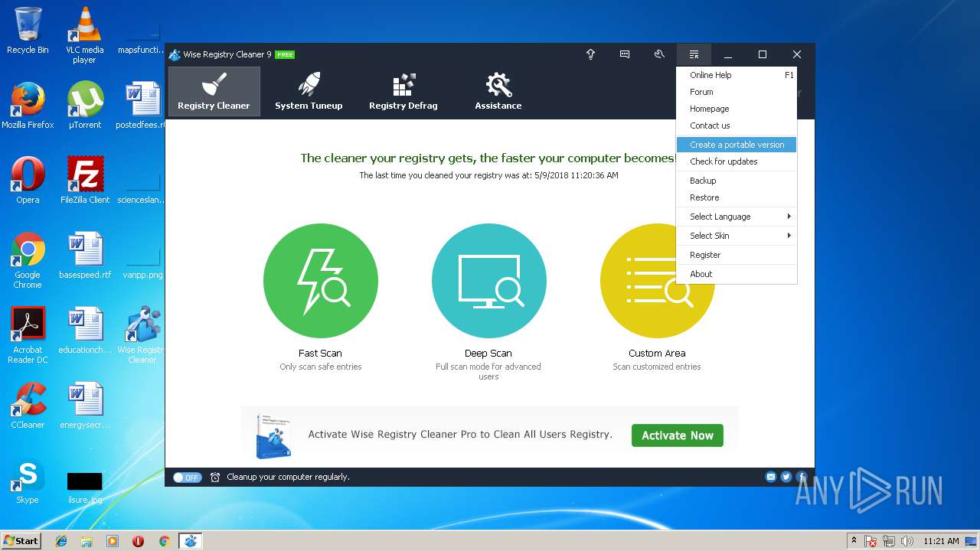Select the basespeed.rtf file
980x551 pixels.
click(x=85, y=256)
